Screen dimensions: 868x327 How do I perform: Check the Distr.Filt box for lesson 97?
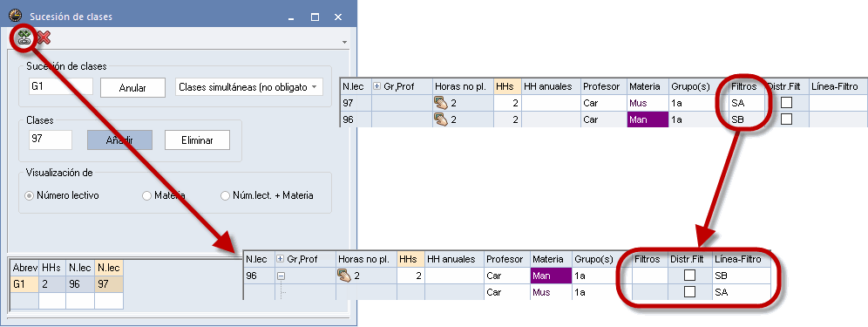pos(786,103)
